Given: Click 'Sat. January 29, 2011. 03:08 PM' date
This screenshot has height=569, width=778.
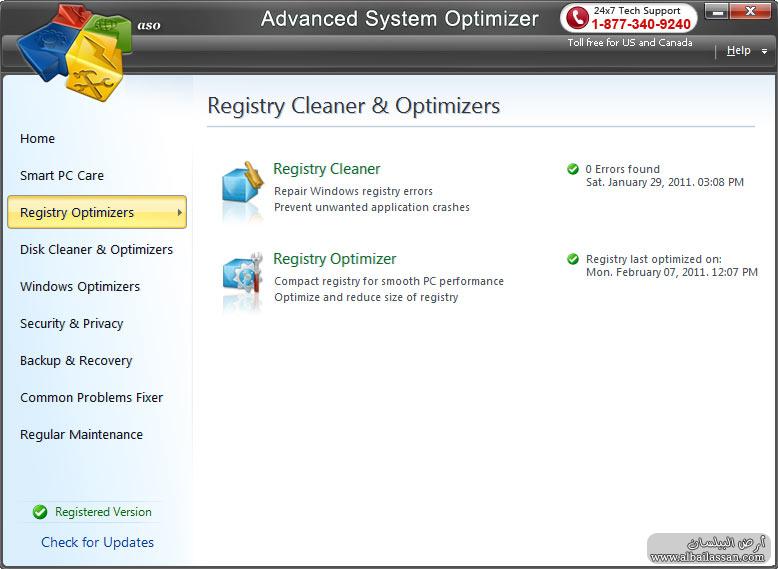Looking at the screenshot, I should [x=665, y=182].
